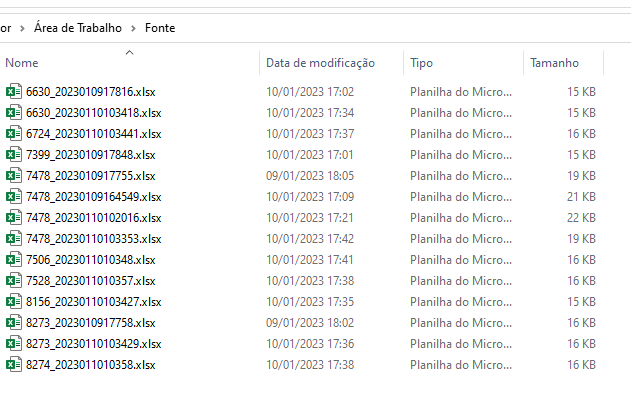Click Excel icon for 6724_20230110103441.xlsx

(x=14, y=134)
